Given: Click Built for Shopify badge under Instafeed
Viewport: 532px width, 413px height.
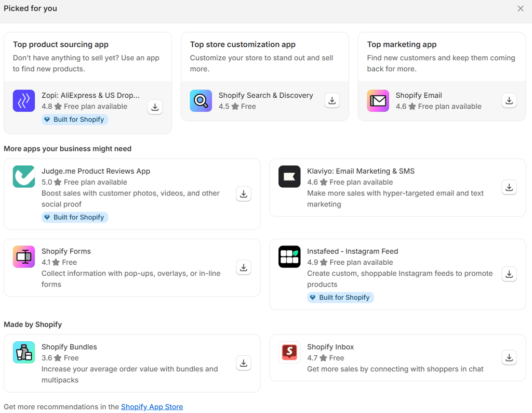Looking at the screenshot, I should tap(341, 298).
